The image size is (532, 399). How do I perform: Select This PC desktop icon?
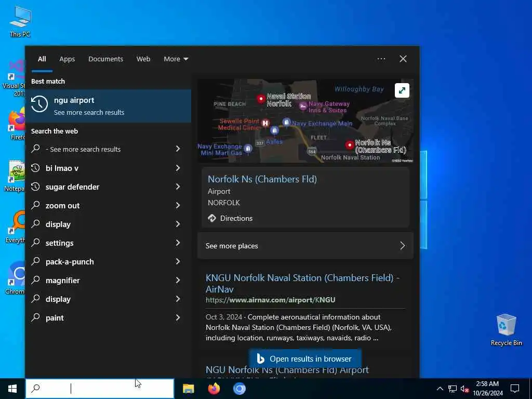(20, 21)
